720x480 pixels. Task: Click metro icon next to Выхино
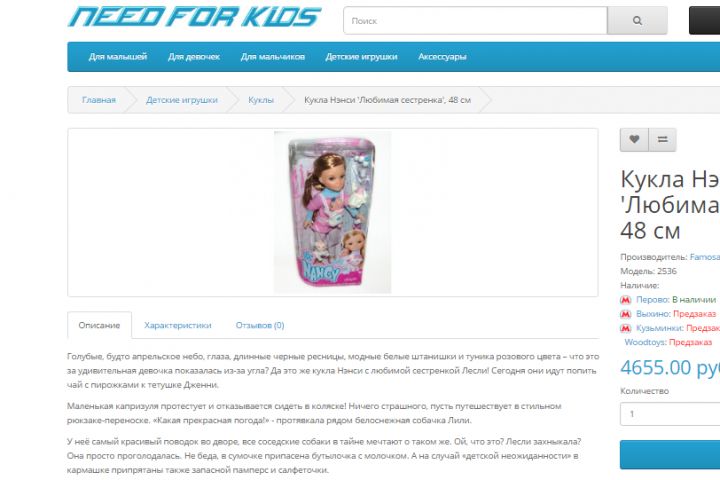[625, 314]
